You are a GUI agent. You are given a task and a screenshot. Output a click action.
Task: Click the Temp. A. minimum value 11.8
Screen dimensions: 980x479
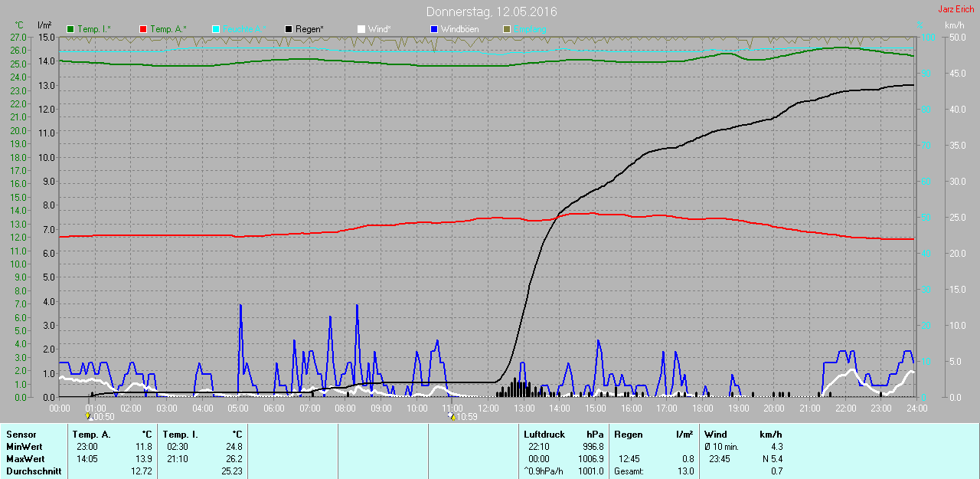click(143, 446)
